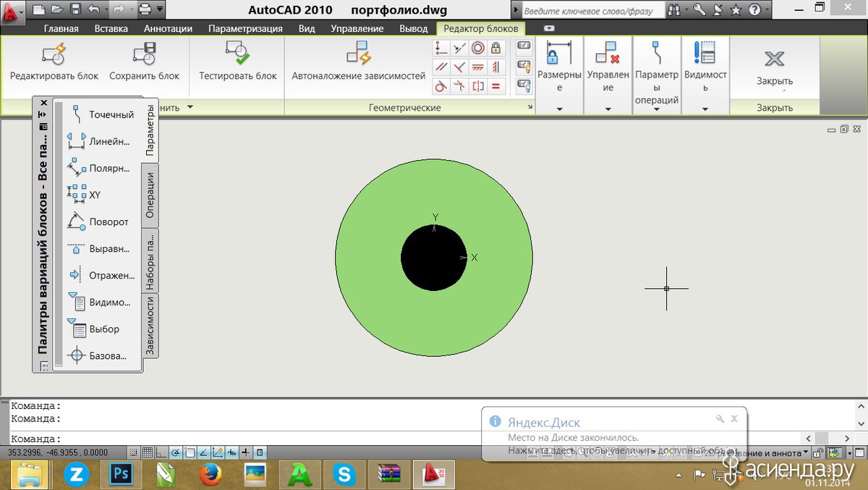Image resolution: width=868 pixels, height=490 pixels.
Task: Select the tangent constraint icon
Action: pyautogui.click(x=441, y=87)
